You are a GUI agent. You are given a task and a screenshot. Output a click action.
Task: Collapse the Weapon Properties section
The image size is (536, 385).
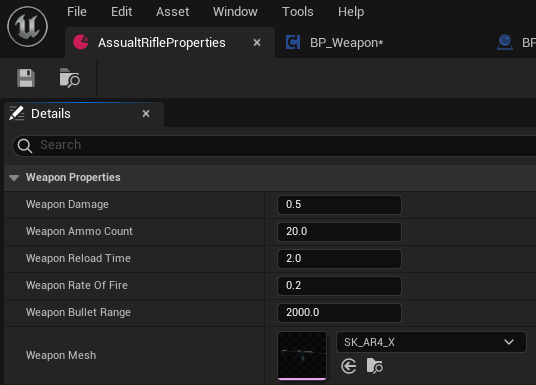(14, 178)
